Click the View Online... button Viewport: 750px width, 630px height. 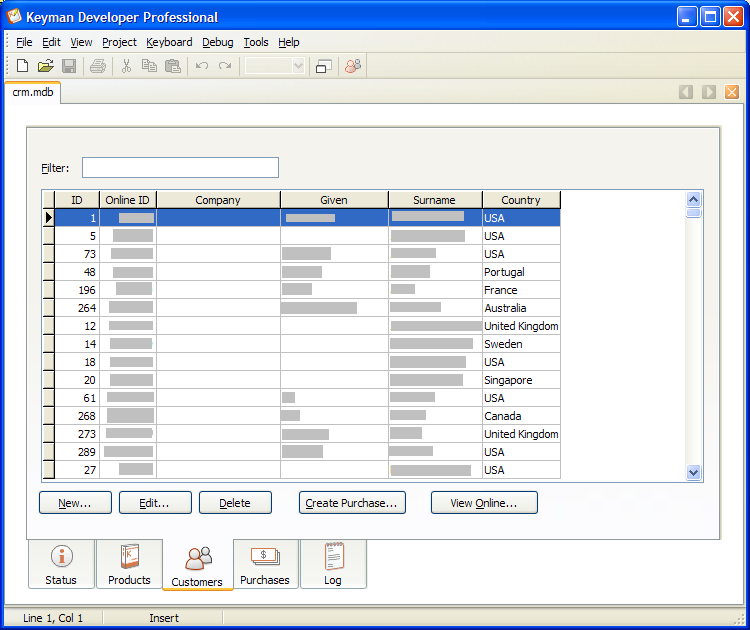(x=484, y=503)
